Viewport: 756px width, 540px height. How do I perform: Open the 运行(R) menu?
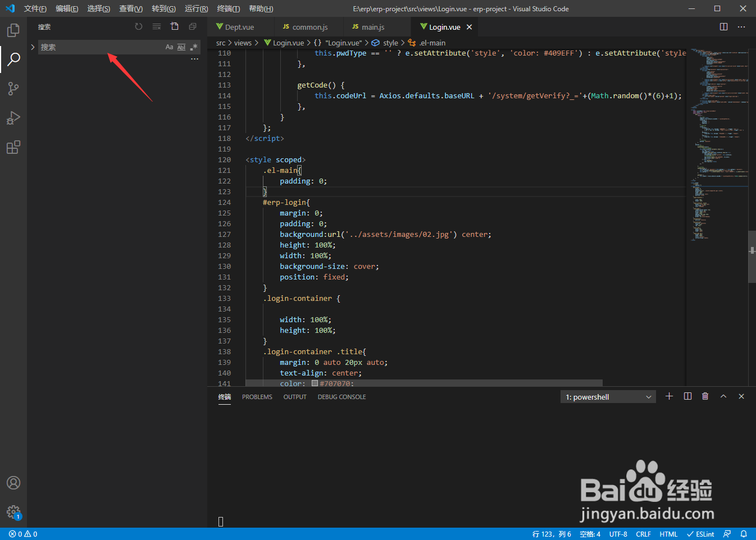tap(196, 8)
